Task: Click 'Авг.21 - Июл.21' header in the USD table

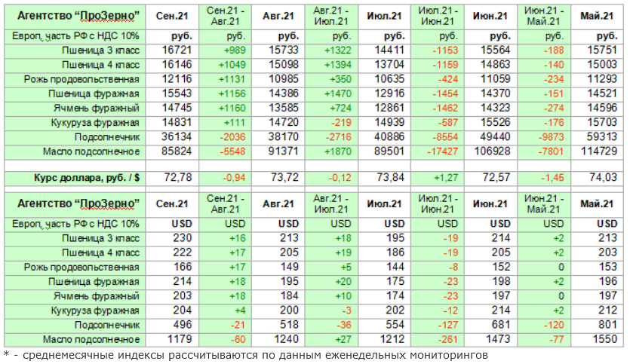Action: 331,204
